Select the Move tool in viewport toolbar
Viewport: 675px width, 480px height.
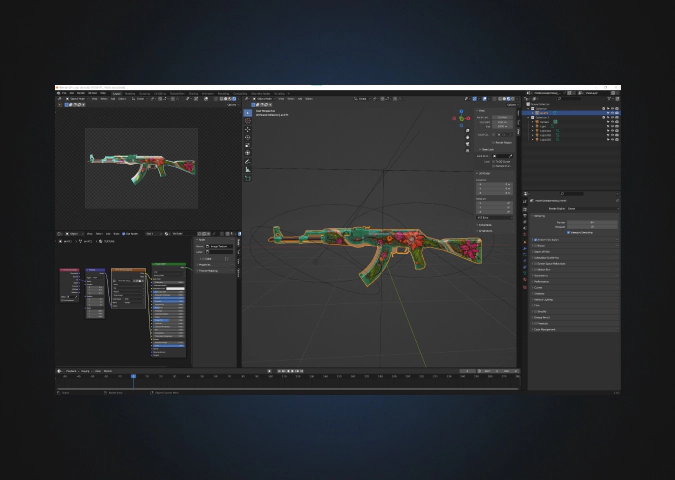pos(248,129)
